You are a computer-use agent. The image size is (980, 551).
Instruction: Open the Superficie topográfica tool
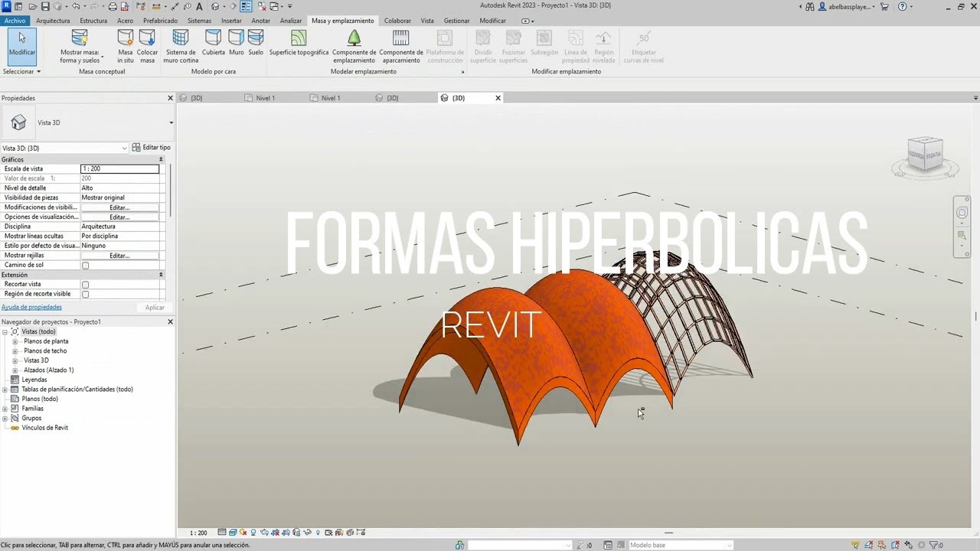[299, 43]
